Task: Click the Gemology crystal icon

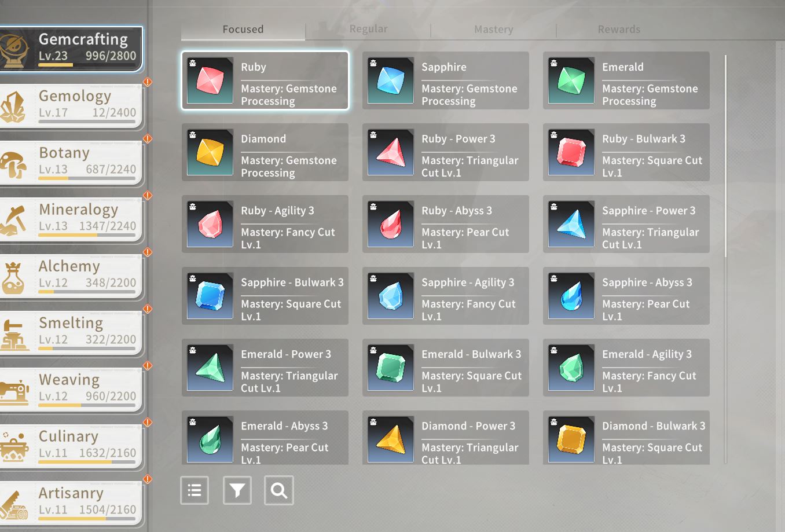Action: click(13, 107)
